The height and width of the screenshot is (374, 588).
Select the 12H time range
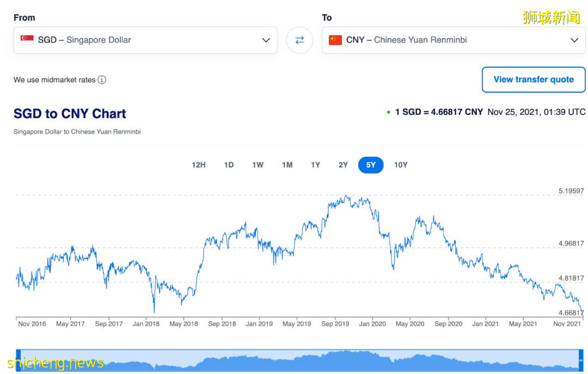point(199,165)
